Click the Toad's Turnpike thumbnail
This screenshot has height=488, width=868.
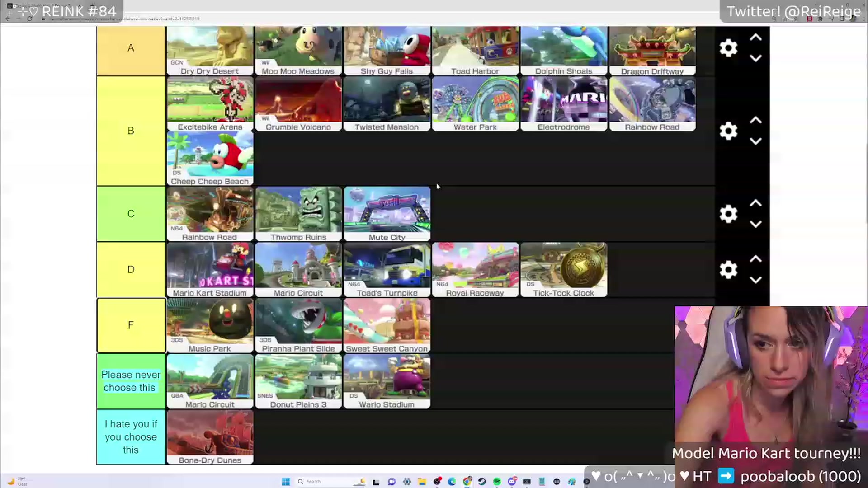(387, 270)
